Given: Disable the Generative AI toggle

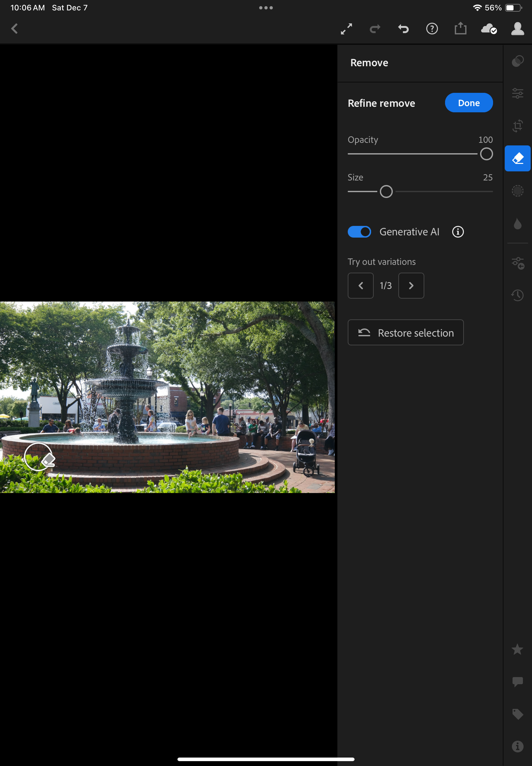Looking at the screenshot, I should click(359, 232).
